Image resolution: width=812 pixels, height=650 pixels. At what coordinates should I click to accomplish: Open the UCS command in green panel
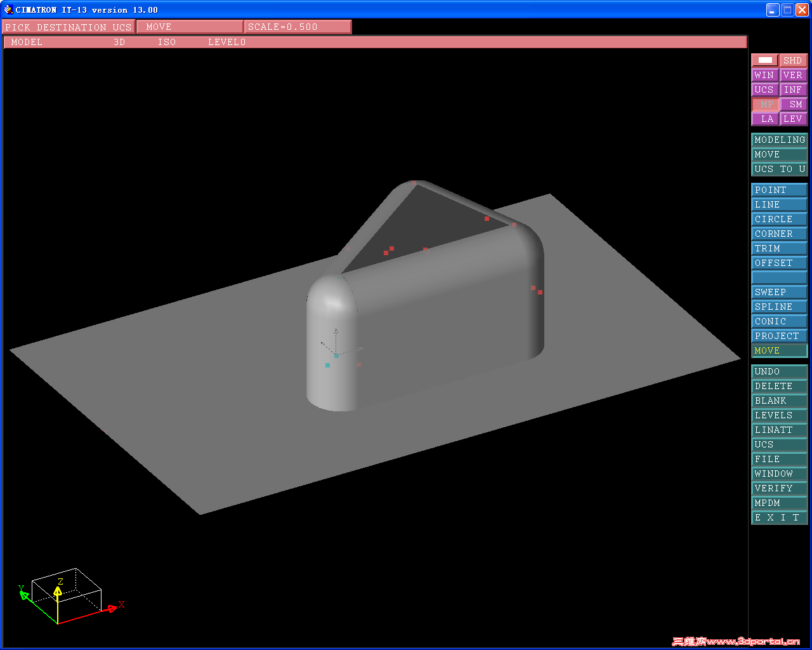[x=780, y=444]
